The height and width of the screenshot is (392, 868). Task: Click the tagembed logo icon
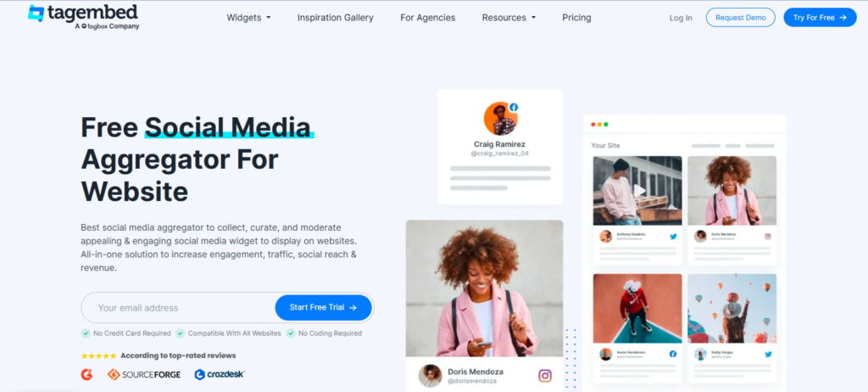tap(36, 14)
